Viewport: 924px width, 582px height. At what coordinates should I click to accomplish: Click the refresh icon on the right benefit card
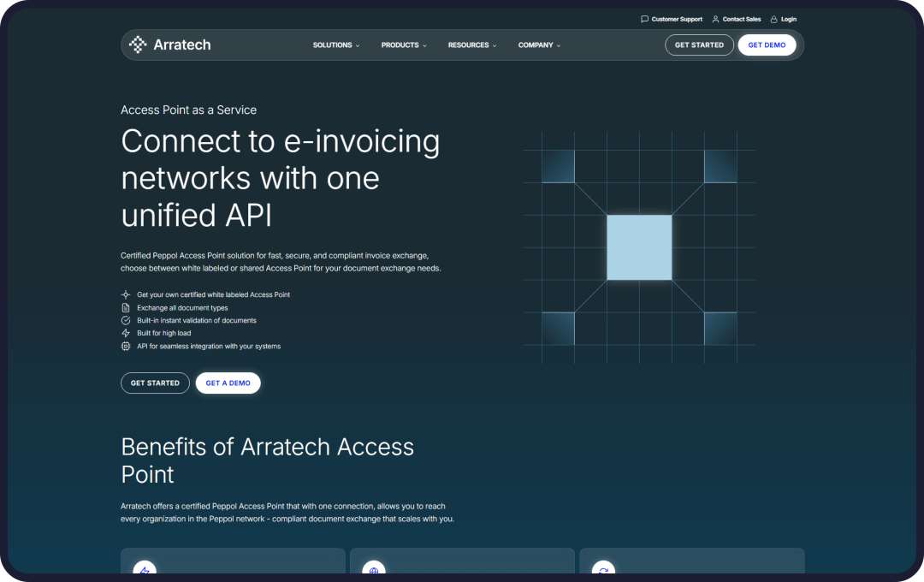[603, 570]
